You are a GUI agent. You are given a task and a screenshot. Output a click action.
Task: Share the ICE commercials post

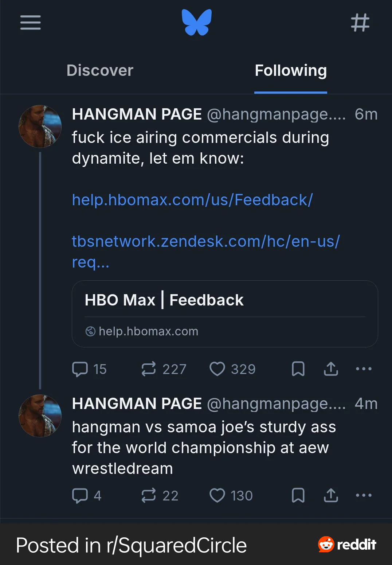[x=331, y=369]
